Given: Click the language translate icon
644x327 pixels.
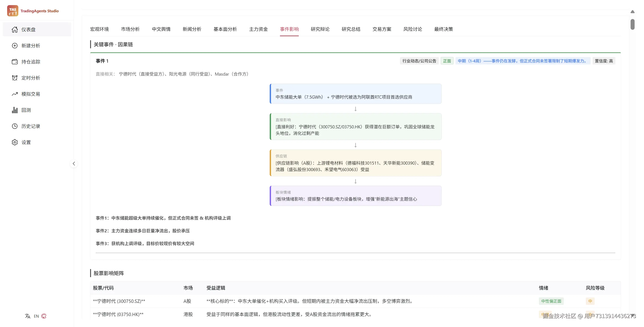Looking at the screenshot, I should pos(28,316).
